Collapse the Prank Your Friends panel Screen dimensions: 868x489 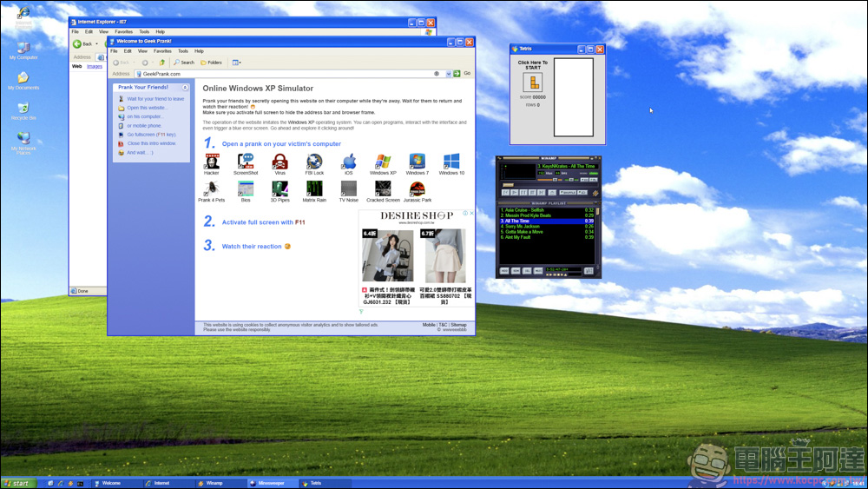185,88
